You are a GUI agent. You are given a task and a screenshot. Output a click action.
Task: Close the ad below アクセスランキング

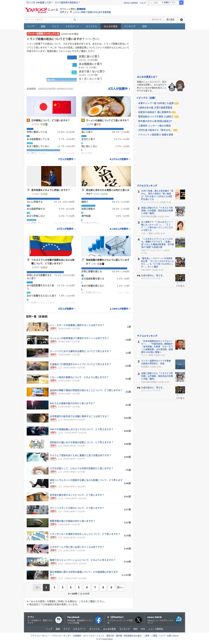pos(184,286)
